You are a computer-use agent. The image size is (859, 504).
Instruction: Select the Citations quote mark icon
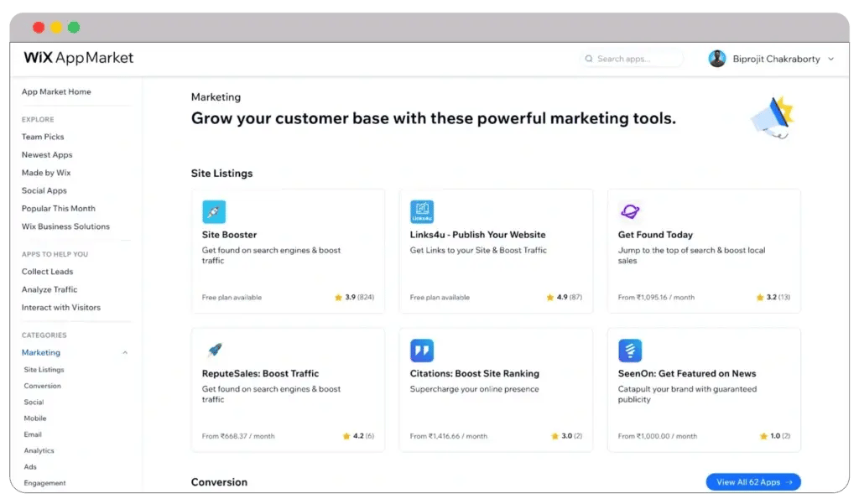pos(422,351)
